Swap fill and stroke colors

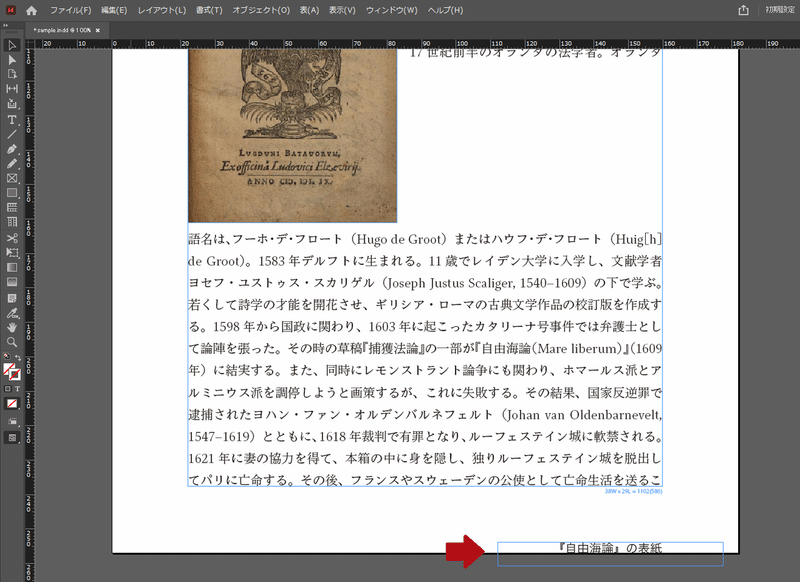pos(18,357)
